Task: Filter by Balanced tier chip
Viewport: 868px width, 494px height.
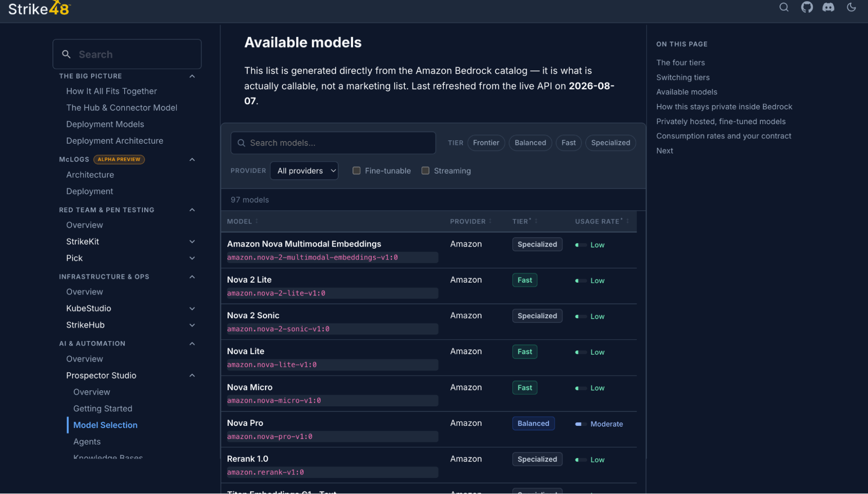Action: point(530,143)
